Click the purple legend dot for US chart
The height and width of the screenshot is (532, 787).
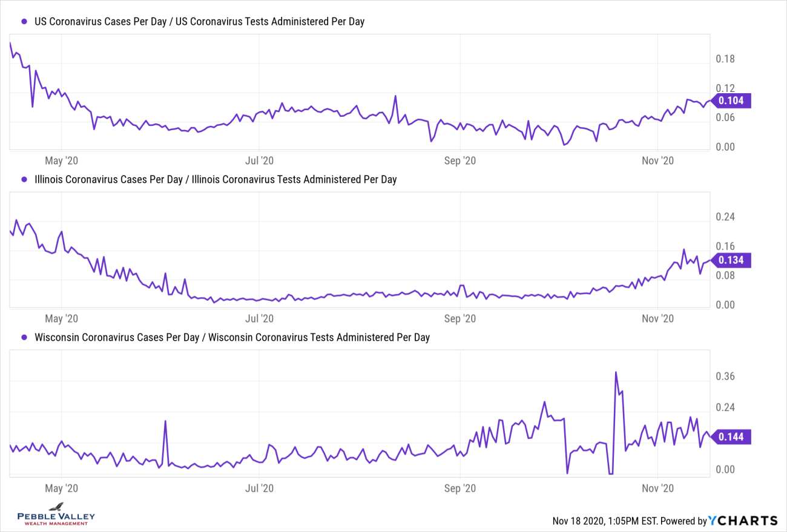[x=25, y=22]
